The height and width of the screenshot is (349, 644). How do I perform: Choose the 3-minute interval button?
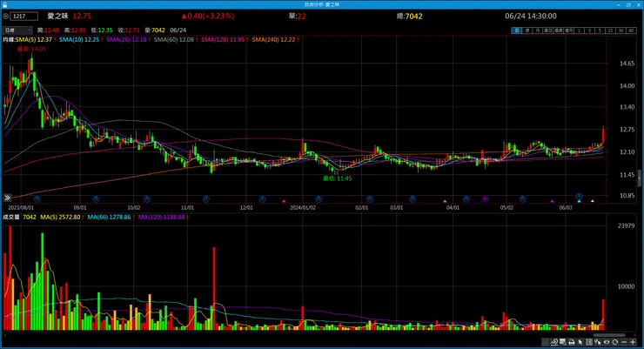(590, 30)
